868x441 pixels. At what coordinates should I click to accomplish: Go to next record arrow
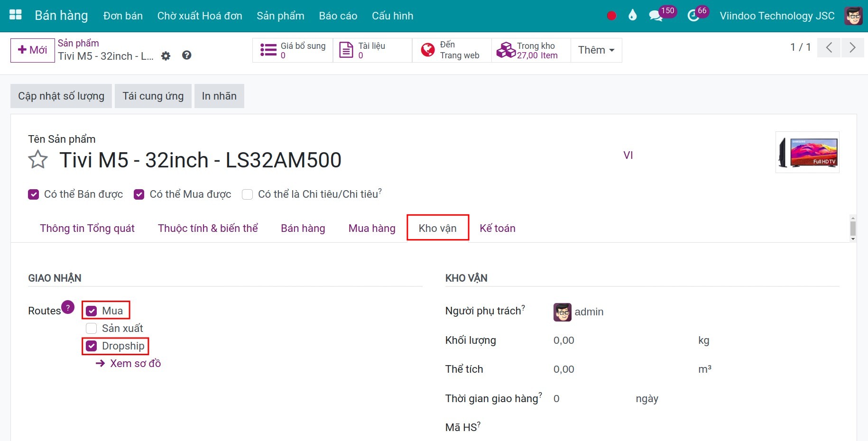pos(852,47)
